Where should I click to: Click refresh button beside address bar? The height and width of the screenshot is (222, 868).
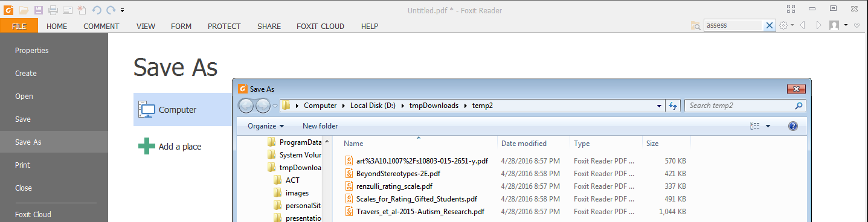click(673, 106)
